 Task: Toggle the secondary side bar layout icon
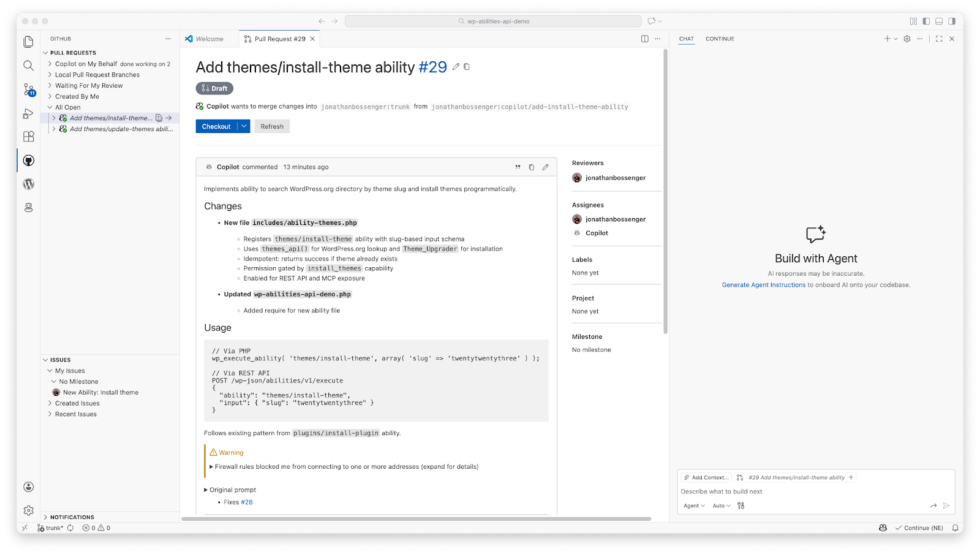(951, 21)
